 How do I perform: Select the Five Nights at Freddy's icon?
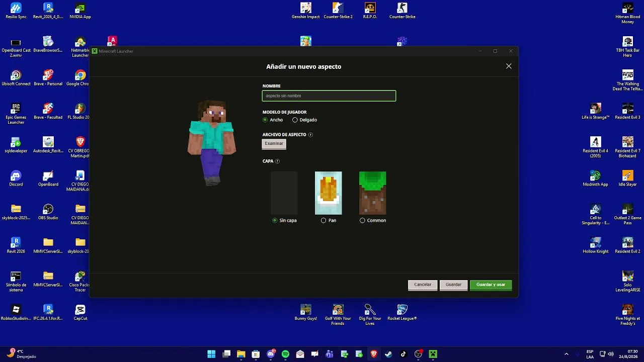[x=628, y=315]
